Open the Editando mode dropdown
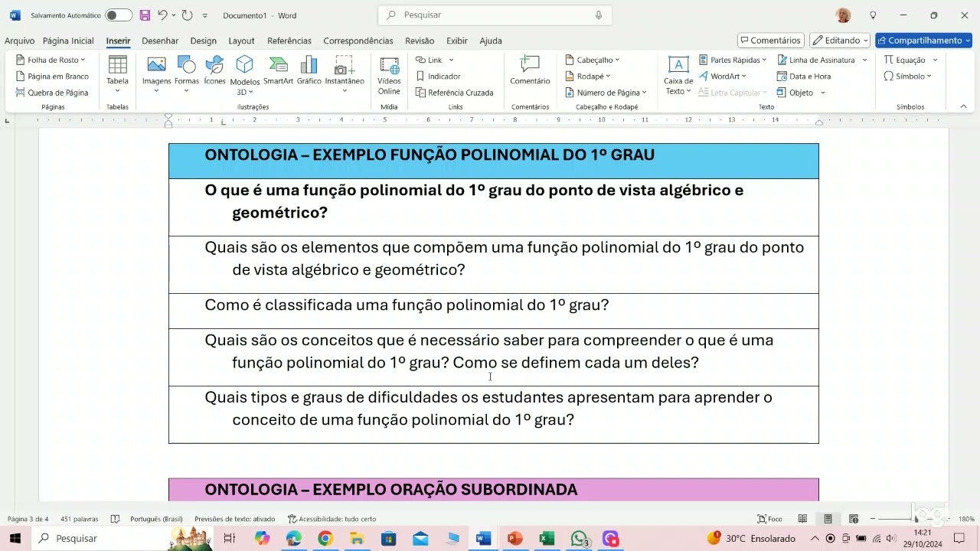The image size is (980, 551). coord(840,41)
